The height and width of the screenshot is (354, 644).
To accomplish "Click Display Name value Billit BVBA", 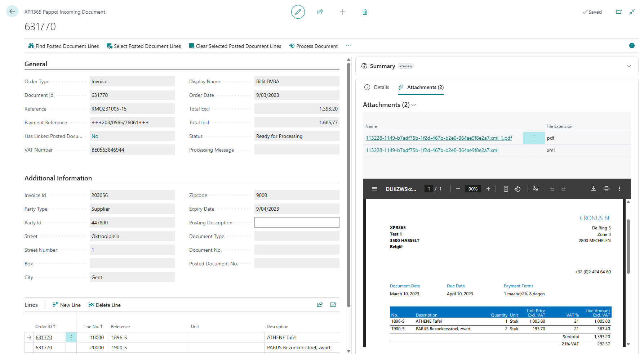I will (297, 81).
